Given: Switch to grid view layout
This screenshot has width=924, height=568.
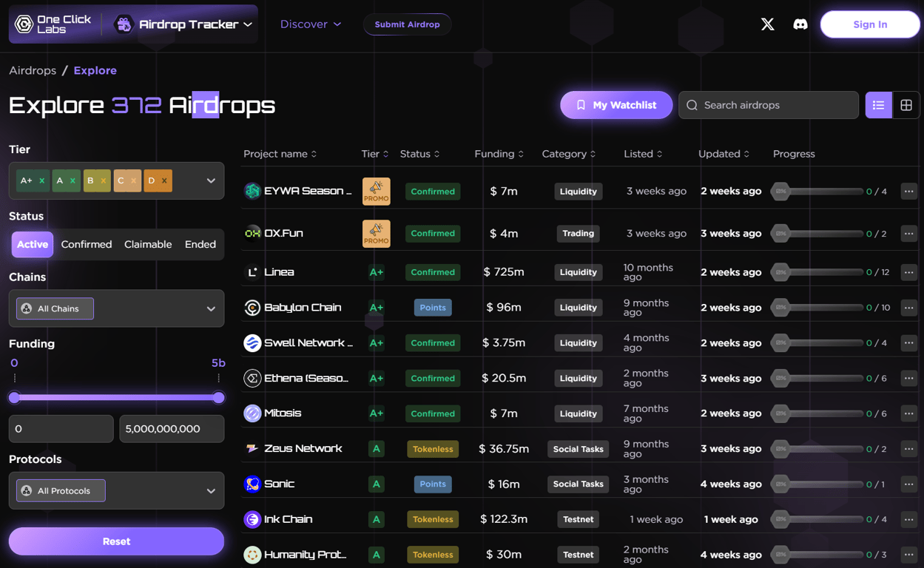Looking at the screenshot, I should (x=906, y=104).
